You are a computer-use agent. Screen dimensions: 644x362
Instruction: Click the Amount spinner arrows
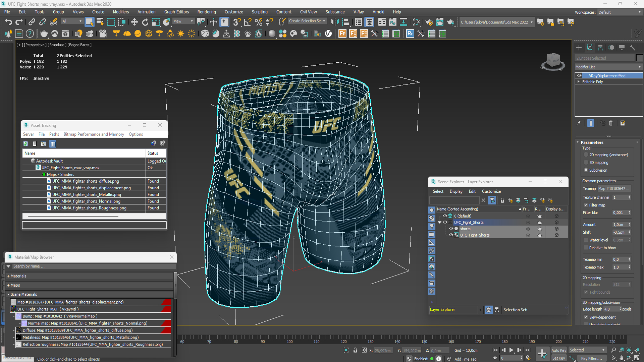pyautogui.click(x=629, y=225)
